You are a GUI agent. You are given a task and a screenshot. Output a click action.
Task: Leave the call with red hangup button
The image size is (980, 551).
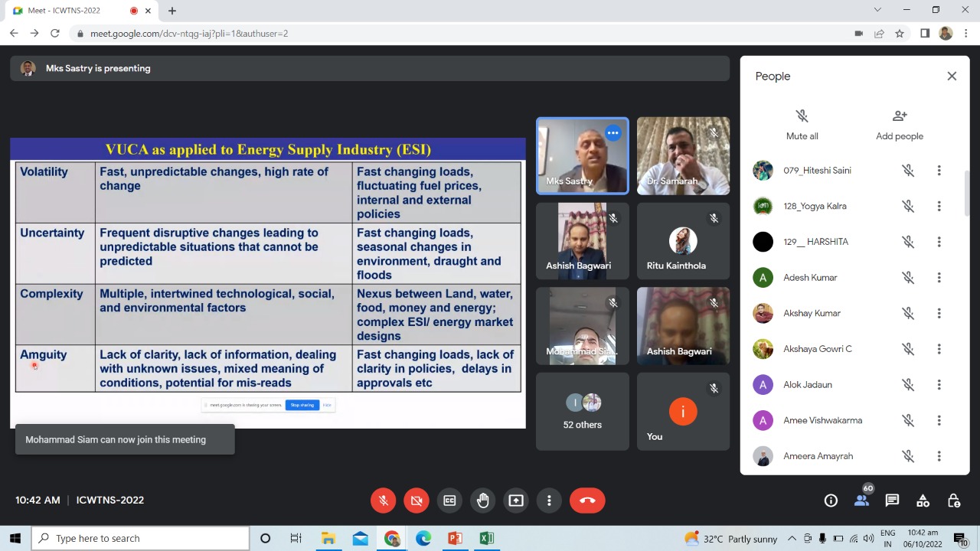(x=587, y=500)
